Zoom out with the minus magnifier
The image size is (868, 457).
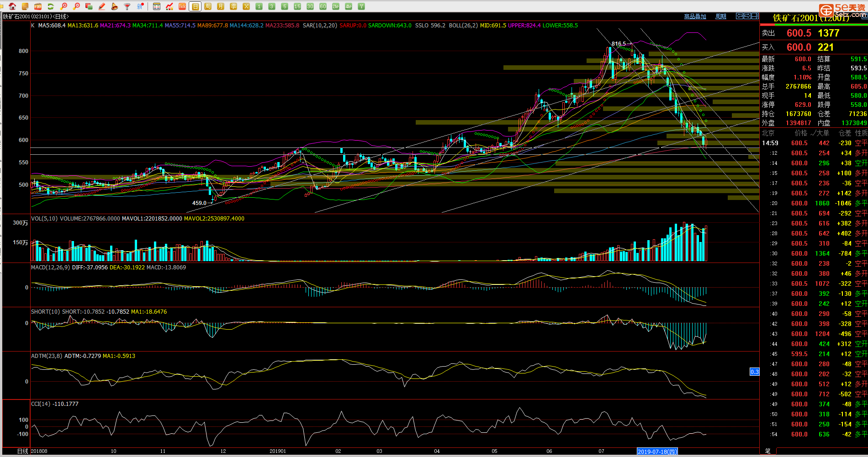point(76,6)
